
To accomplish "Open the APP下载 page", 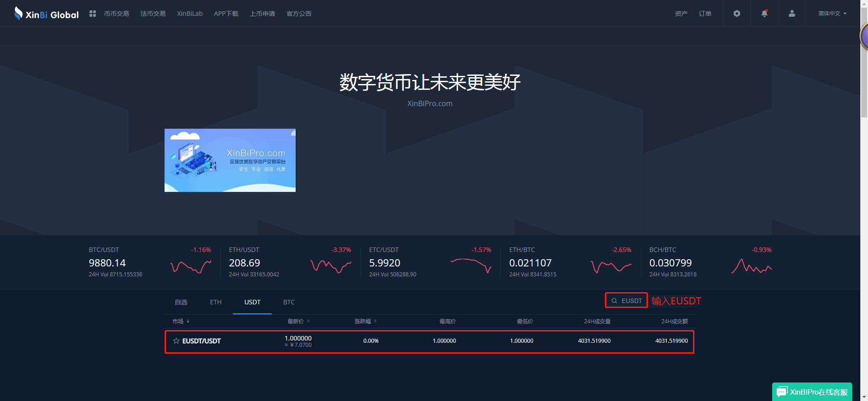I will [226, 14].
